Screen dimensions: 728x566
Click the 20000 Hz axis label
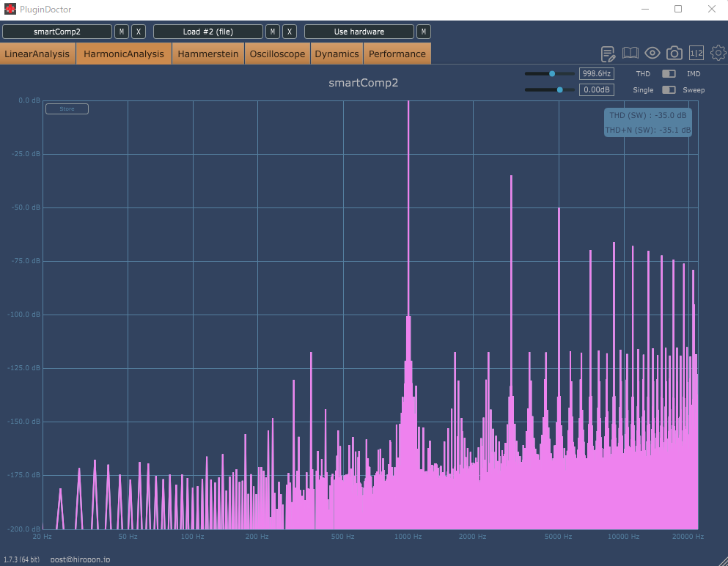[688, 537]
